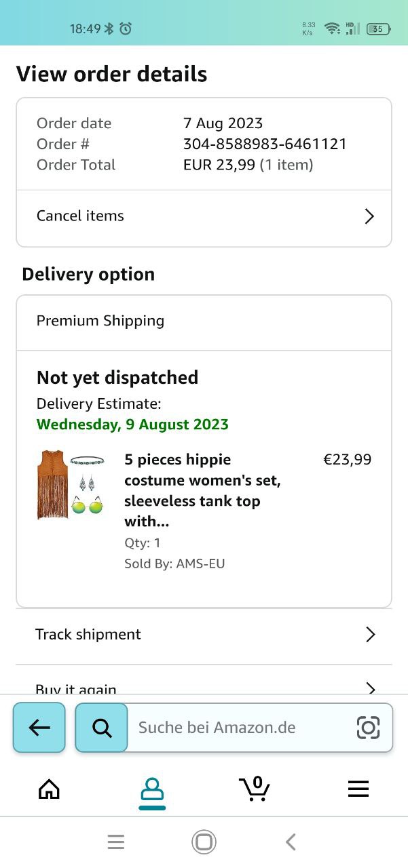Tap the magnifier search icon

pyautogui.click(x=102, y=728)
